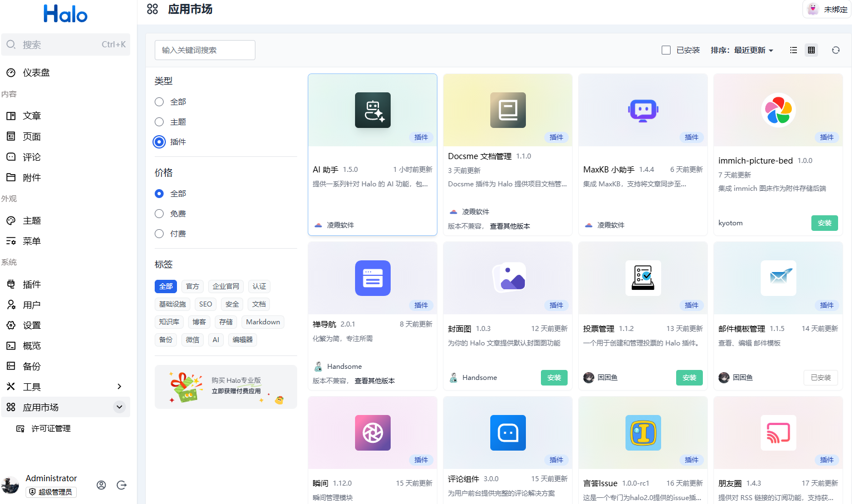This screenshot has width=852, height=504.
Task: Click the 输入关键词搜索 input field
Action: tap(205, 50)
